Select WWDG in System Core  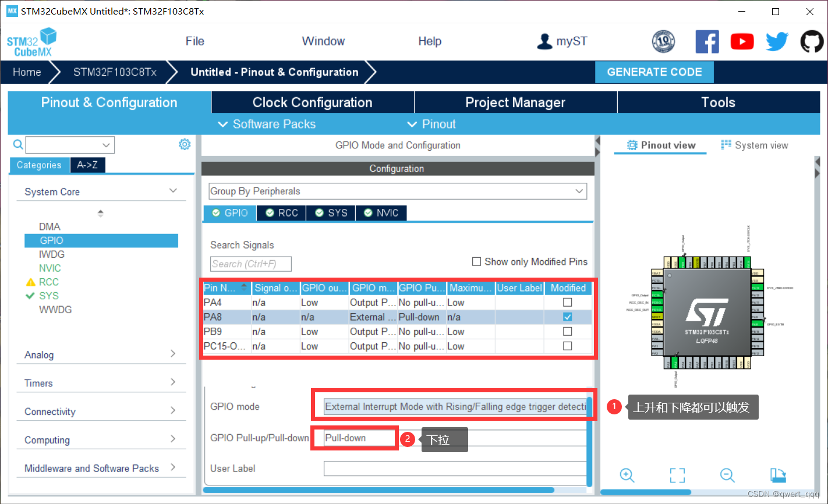pos(55,310)
